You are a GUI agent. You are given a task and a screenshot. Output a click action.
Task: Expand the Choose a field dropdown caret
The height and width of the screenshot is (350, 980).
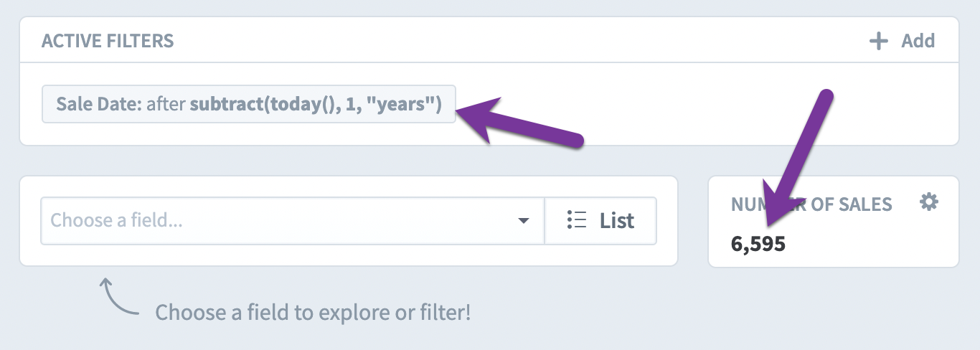point(524,221)
